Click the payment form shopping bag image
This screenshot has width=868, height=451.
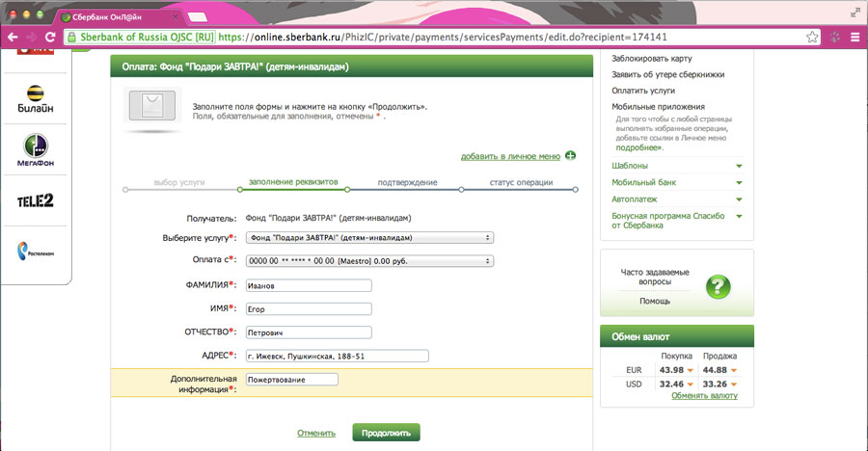click(x=152, y=106)
